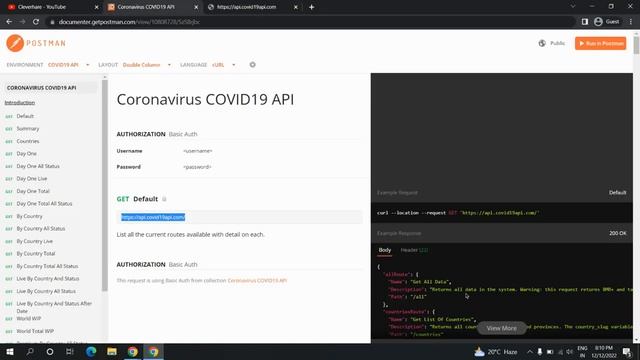Viewport: 640px width, 360px height.
Task: Open taskbar Search icon
Action: 30,351
